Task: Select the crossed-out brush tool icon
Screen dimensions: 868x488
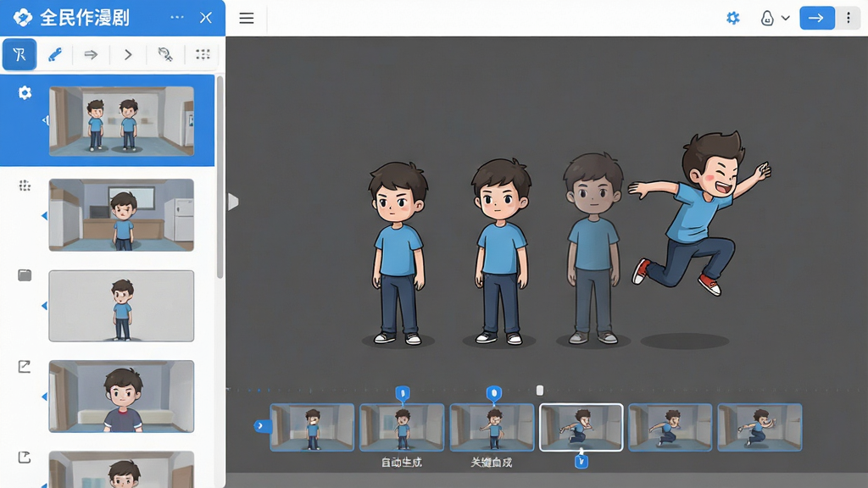Action: 165,54
